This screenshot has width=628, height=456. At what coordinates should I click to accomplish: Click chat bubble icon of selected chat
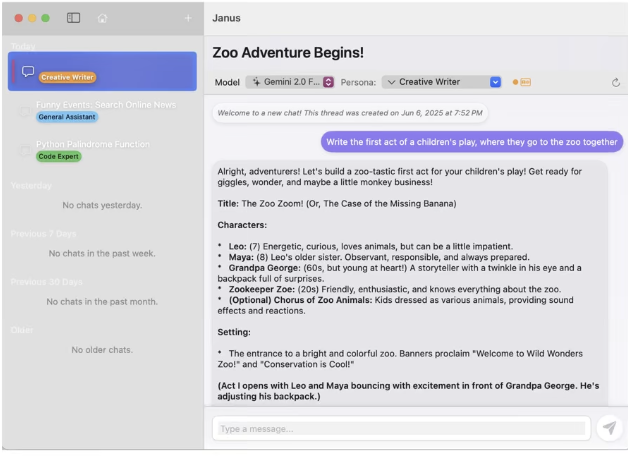tap(28, 72)
